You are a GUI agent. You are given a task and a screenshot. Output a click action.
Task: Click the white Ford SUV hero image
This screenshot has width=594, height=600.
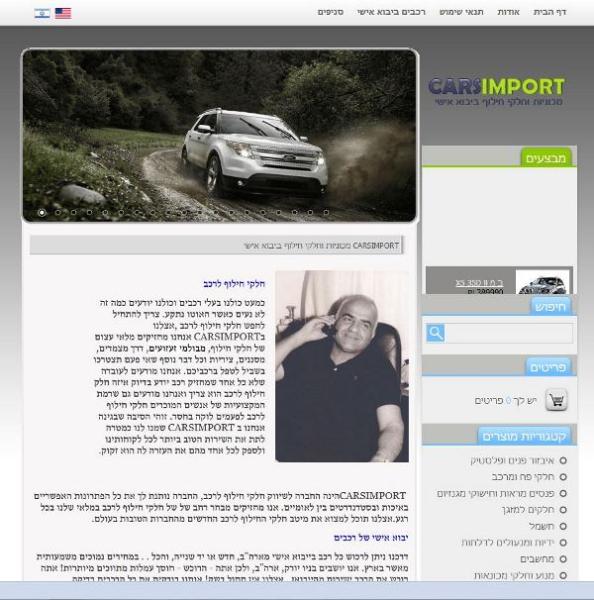220,135
